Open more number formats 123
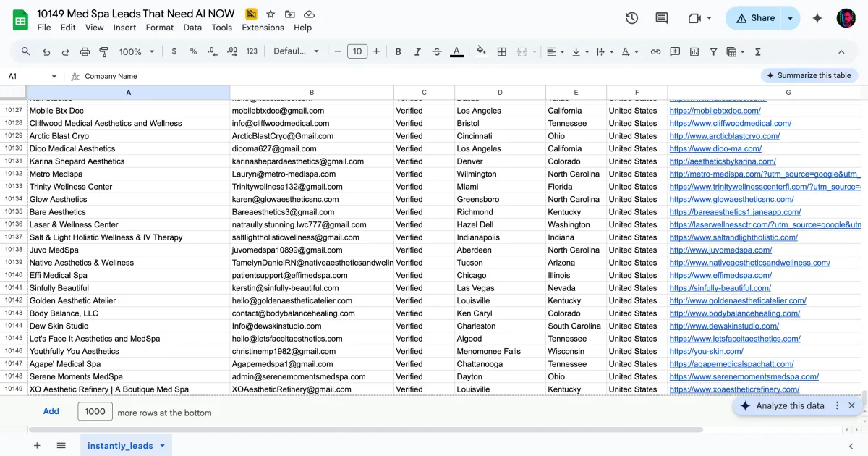 [x=252, y=51]
